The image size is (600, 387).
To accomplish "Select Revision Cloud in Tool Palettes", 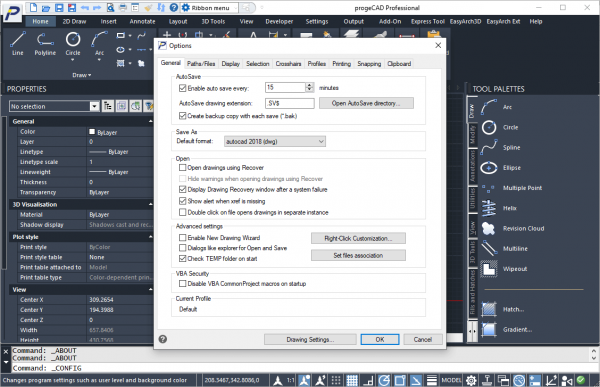I will pyautogui.click(x=512, y=229).
